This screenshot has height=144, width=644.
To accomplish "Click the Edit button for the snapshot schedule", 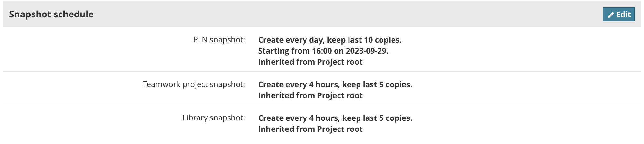I will click(x=618, y=15).
